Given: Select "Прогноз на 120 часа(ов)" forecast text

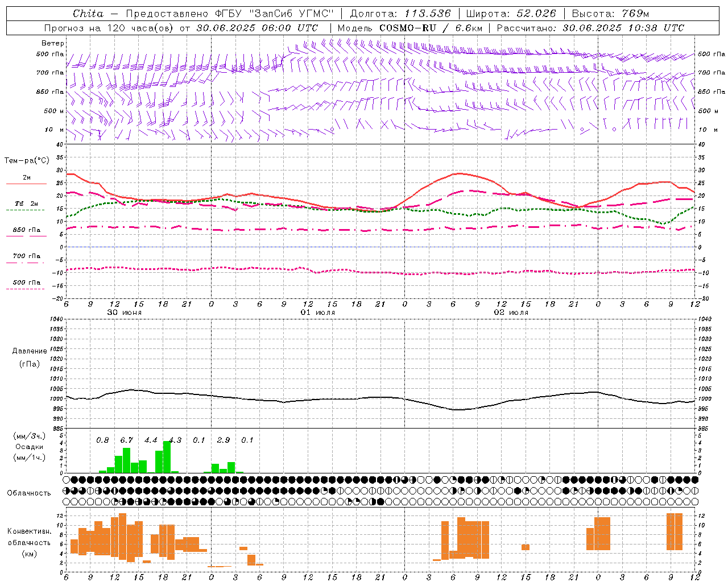Looking at the screenshot, I should (x=109, y=28).
